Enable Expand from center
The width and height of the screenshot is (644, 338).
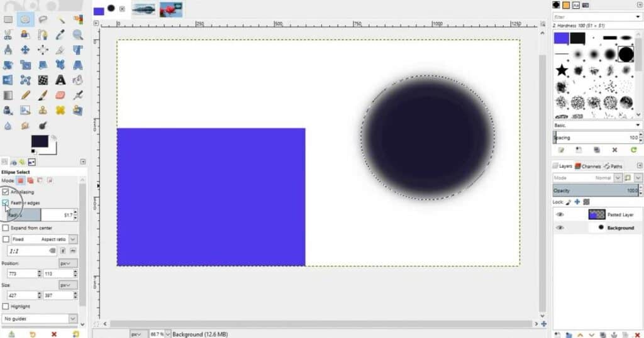[5, 227]
